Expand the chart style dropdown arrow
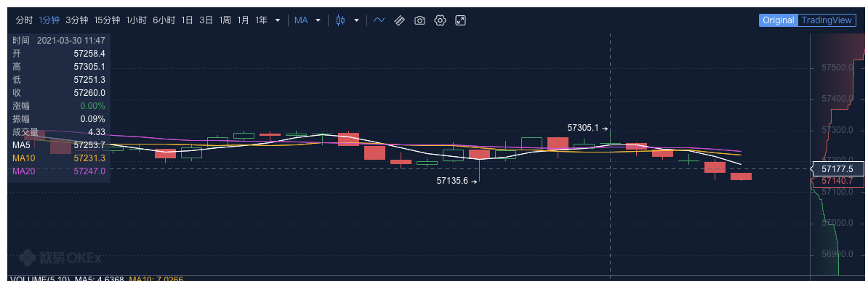This screenshot has width=868, height=281. [x=356, y=20]
